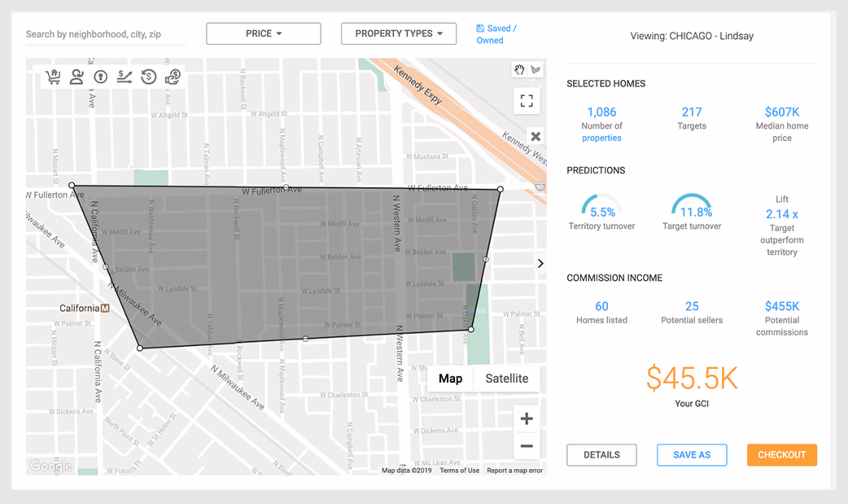Click the COMMISSION INCOME heading

(x=614, y=278)
